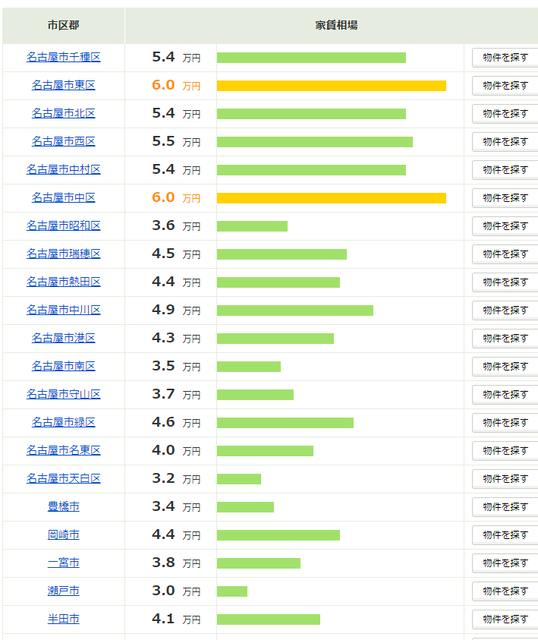Screen dimensions: 538x640
Task: Follow the 半田市 link
Action: point(63,619)
